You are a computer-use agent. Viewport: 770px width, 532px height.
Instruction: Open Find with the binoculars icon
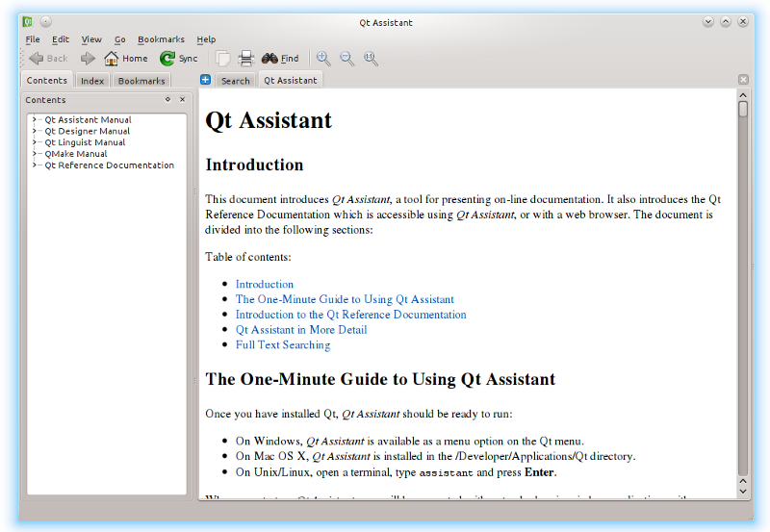click(270, 59)
